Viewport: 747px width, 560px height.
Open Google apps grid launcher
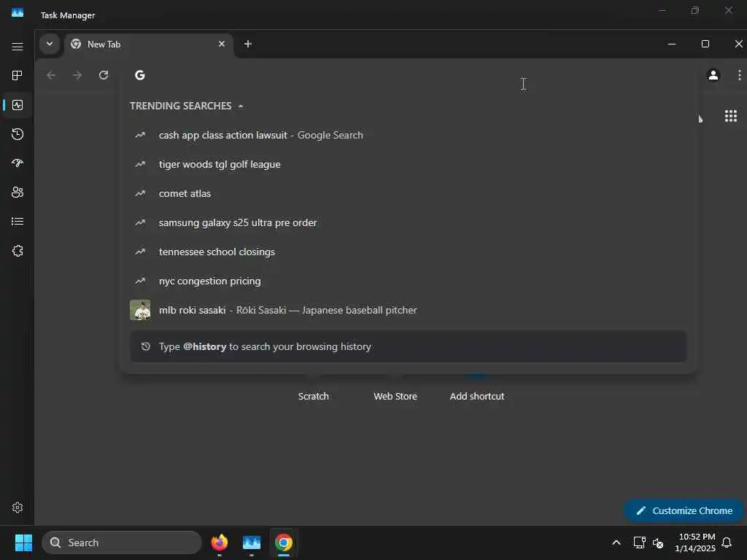coord(731,116)
